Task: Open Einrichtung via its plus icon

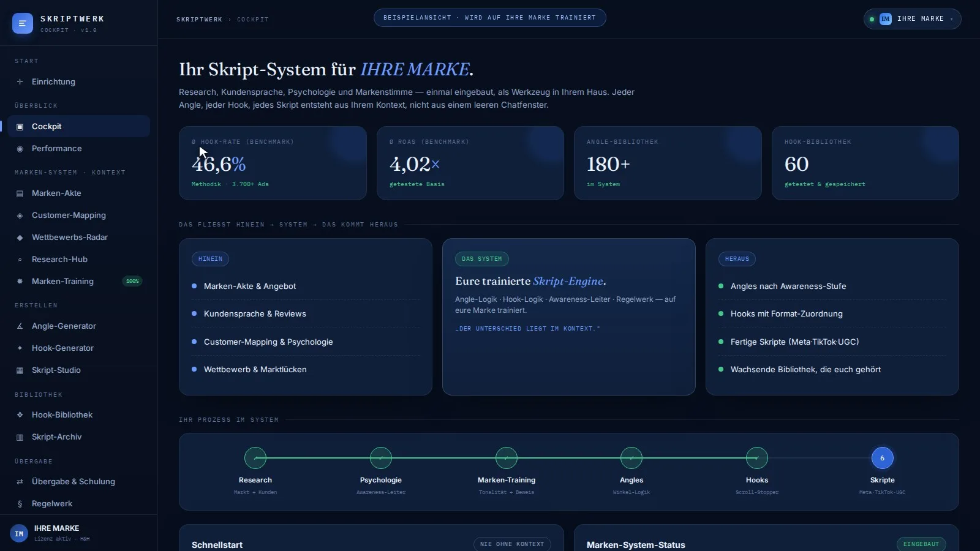Action: coord(20,82)
